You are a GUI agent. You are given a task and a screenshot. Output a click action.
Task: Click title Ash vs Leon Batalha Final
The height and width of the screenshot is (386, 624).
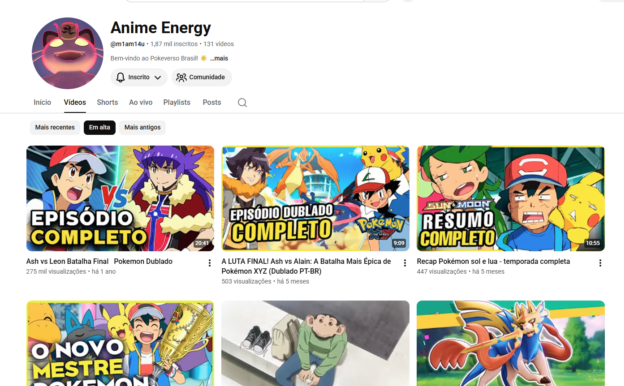(x=99, y=261)
